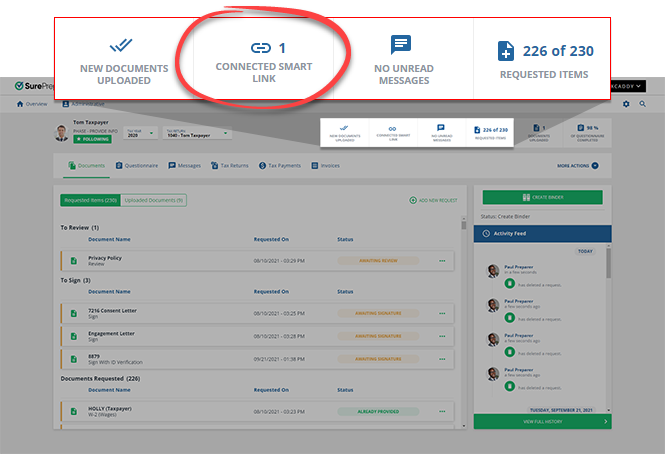The width and height of the screenshot is (665, 454).
Task: Open the Tax Payments tab
Action: coord(278,166)
